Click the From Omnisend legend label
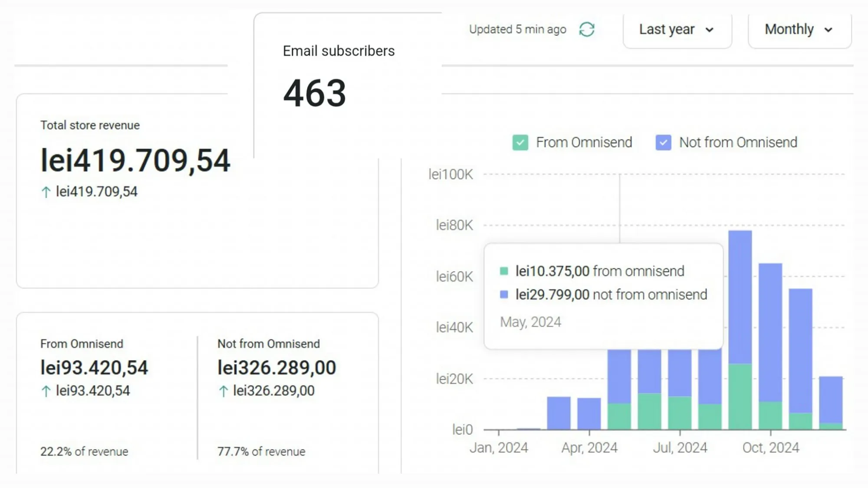Screen dimensions: 868x488 coord(584,143)
